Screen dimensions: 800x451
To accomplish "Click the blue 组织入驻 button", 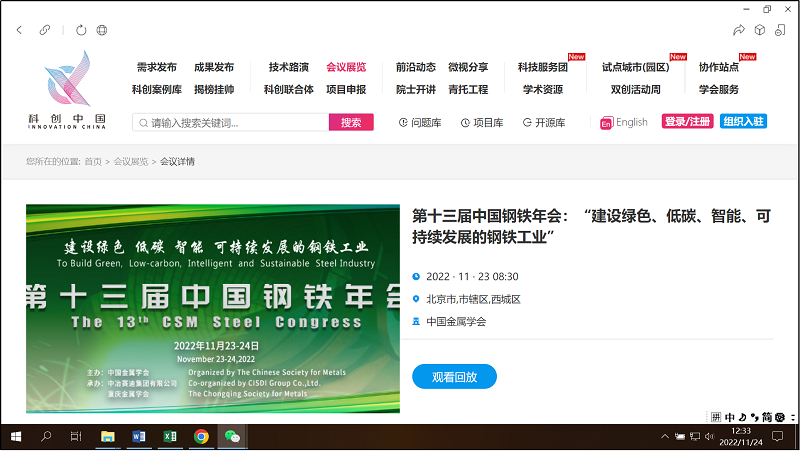I will coord(743,121).
